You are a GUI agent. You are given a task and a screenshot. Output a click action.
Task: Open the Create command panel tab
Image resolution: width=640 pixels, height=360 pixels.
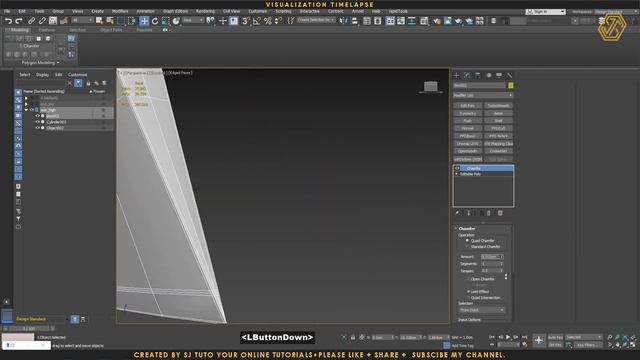point(456,76)
